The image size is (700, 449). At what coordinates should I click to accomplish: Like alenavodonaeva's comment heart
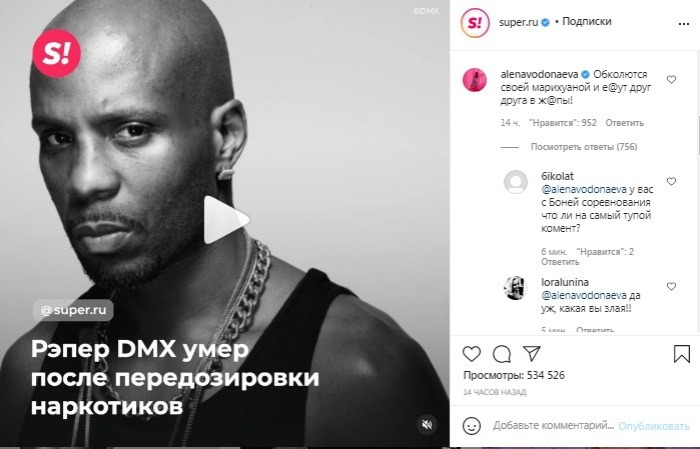[x=671, y=79]
